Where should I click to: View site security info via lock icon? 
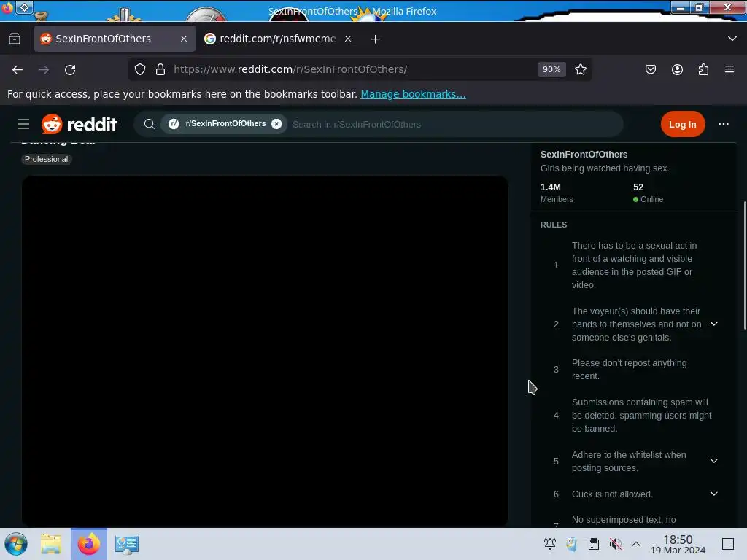[160, 69]
